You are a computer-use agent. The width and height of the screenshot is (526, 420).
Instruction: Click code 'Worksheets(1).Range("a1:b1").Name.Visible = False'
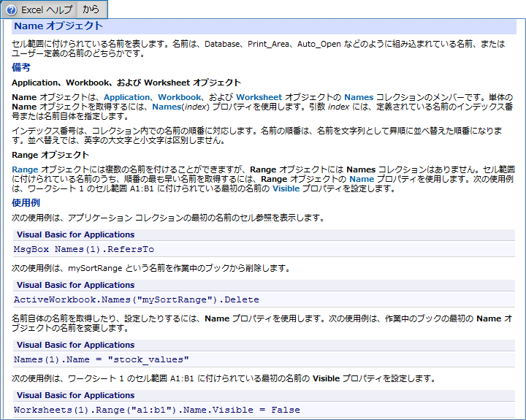tap(157, 410)
